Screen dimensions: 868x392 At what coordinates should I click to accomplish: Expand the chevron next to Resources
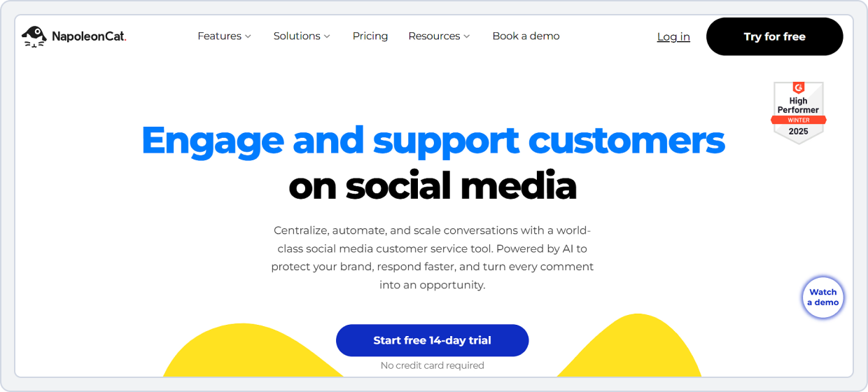[x=467, y=36]
